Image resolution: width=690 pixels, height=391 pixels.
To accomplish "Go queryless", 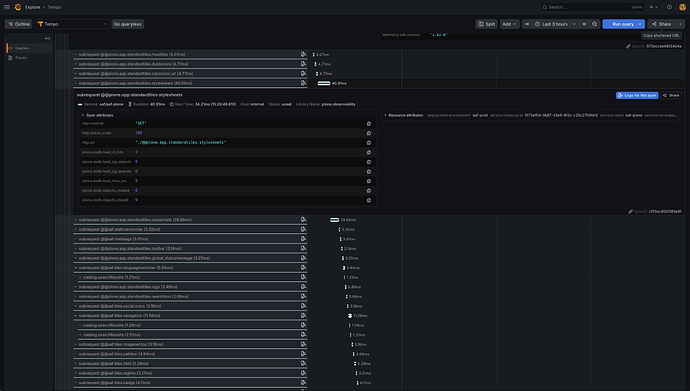I will click(128, 24).
